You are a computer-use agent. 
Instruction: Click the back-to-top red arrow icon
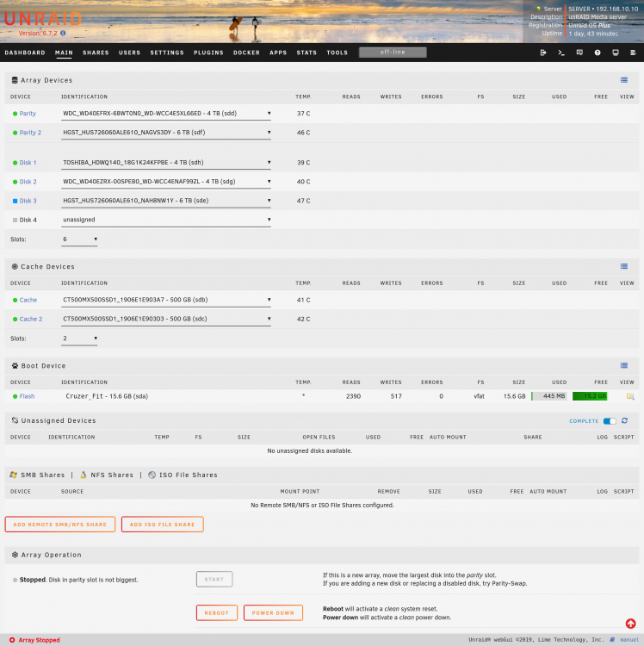click(630, 624)
